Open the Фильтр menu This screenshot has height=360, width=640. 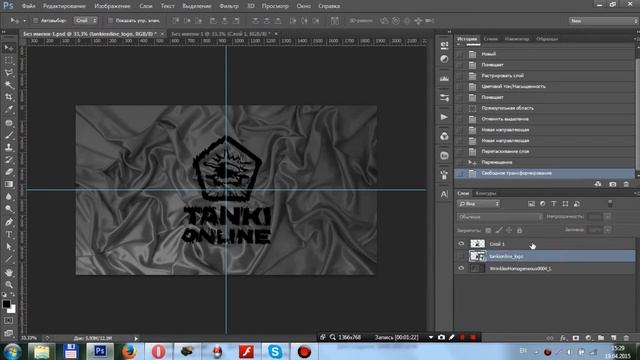tap(229, 6)
